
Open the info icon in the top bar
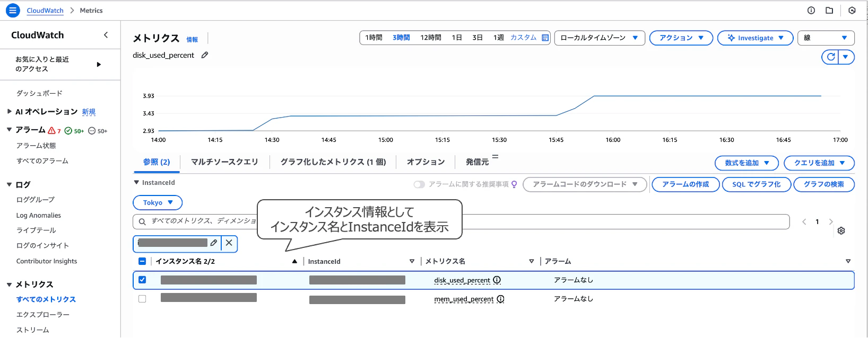[x=811, y=10]
